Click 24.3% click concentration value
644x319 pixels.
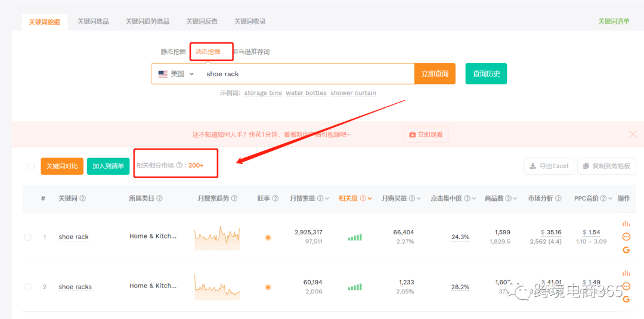click(x=460, y=237)
